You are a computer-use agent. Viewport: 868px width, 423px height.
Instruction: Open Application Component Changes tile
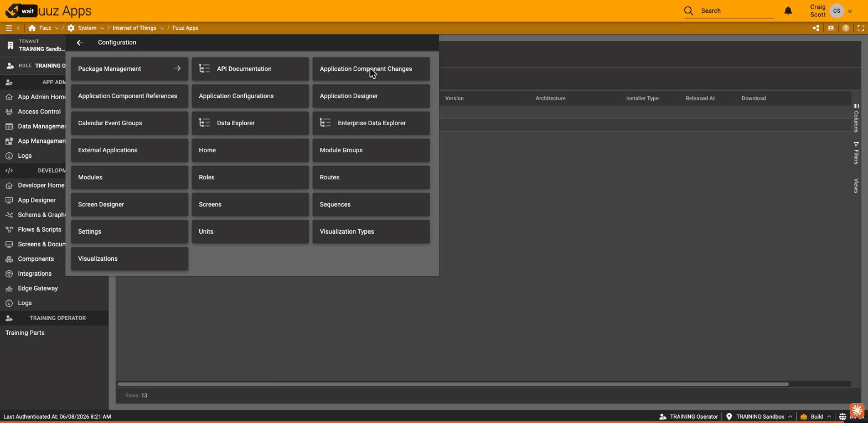[x=371, y=69]
